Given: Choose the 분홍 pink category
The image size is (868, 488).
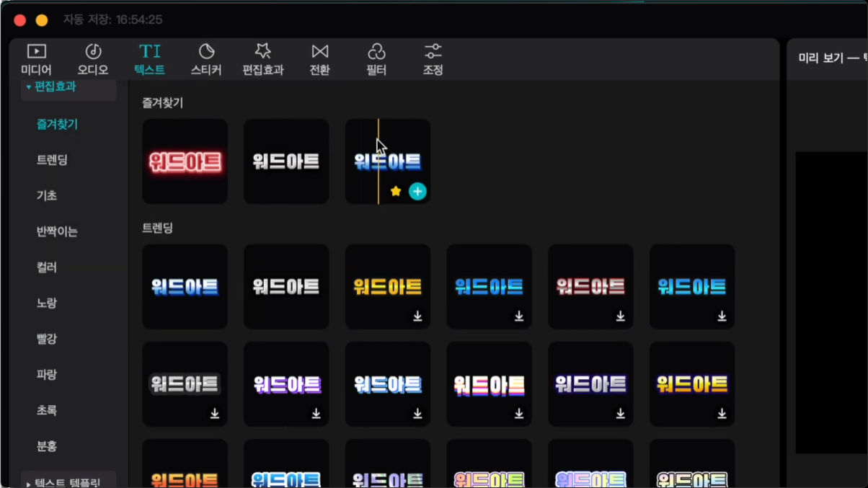Looking at the screenshot, I should point(47,446).
